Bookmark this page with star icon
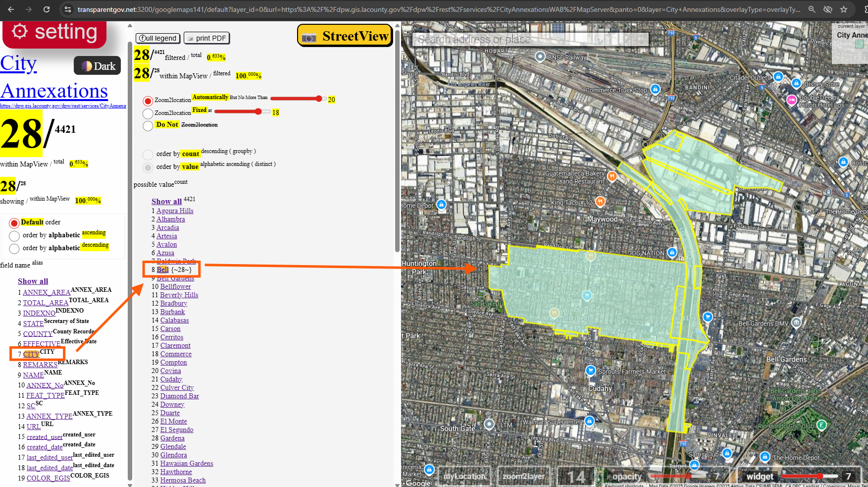Screen dimensions: 868x487 (x=844, y=9)
